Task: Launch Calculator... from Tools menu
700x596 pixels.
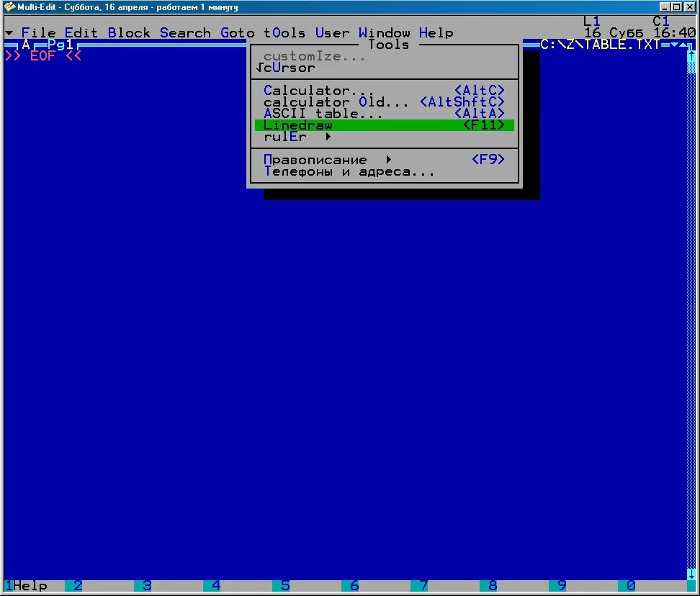Action: click(385, 91)
